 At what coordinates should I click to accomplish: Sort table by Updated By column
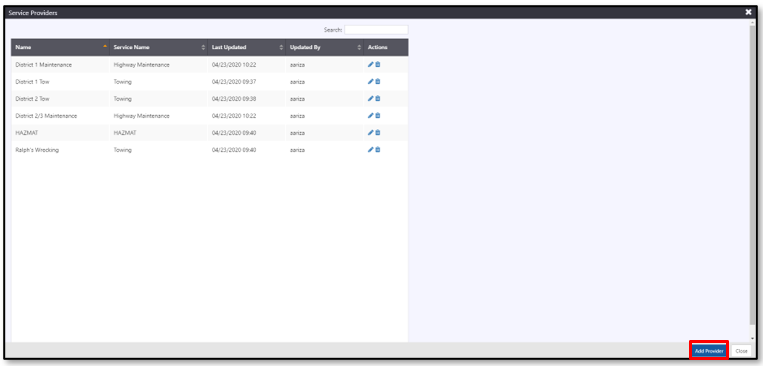pos(325,47)
